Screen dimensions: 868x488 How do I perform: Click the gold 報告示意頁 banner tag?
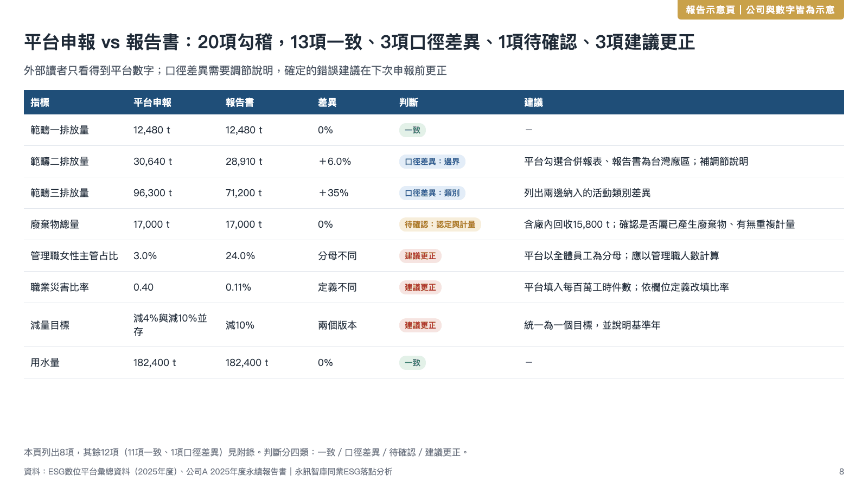click(x=761, y=10)
